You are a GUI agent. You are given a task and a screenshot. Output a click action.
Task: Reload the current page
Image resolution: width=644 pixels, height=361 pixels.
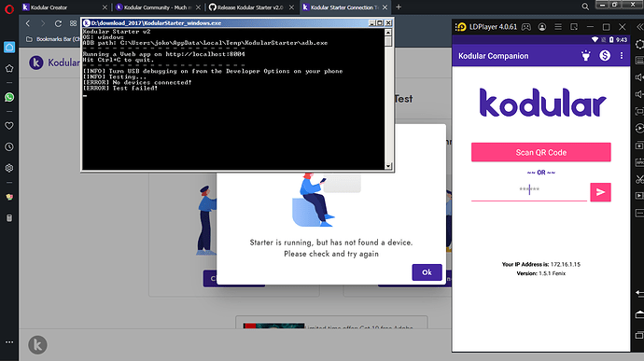tap(58, 23)
